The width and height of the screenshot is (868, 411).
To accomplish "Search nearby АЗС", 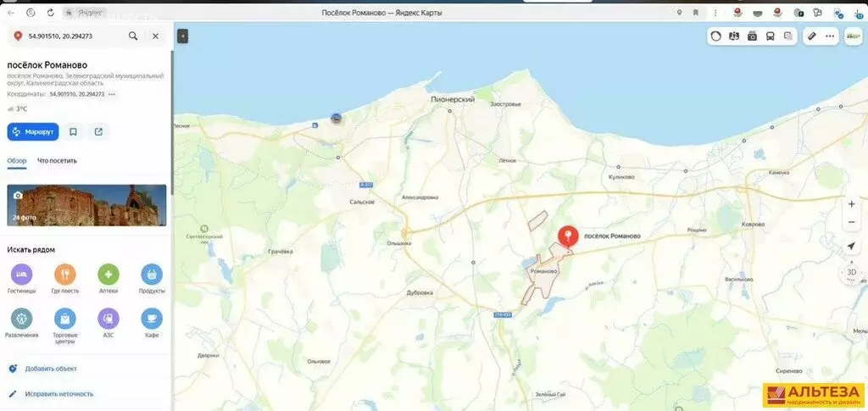I will click(x=108, y=323).
